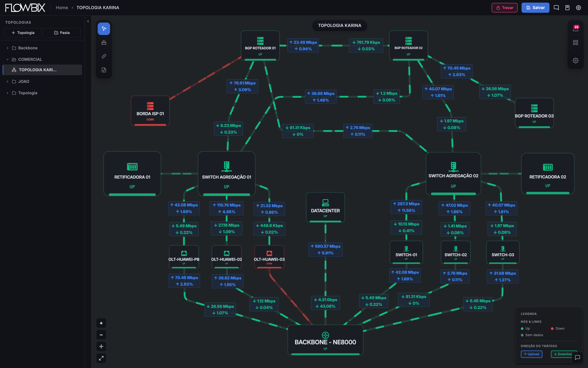Screen dimensions: 588x368
Task: Select the link connection tool
Action: (104, 56)
